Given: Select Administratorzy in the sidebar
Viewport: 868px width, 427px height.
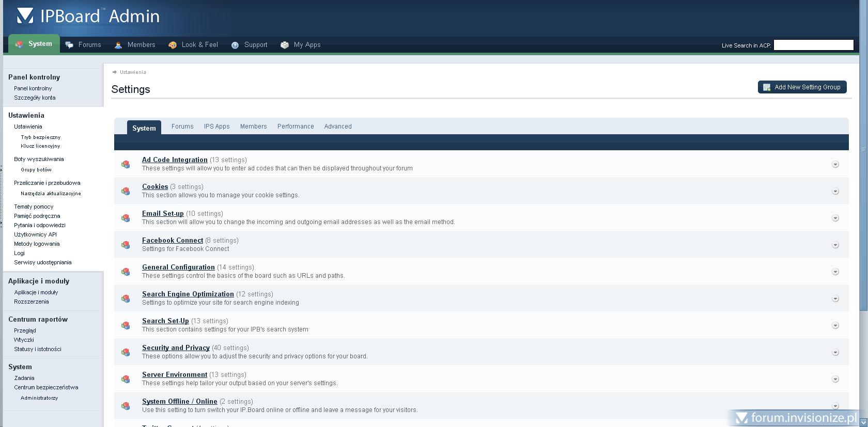Looking at the screenshot, I should click(39, 398).
